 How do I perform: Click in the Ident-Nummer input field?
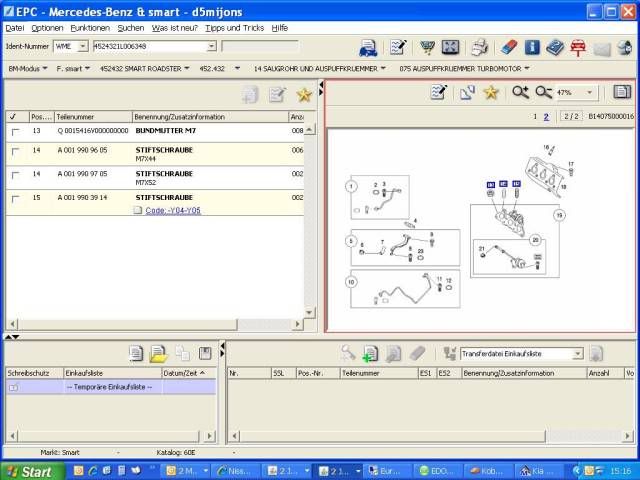coord(149,46)
